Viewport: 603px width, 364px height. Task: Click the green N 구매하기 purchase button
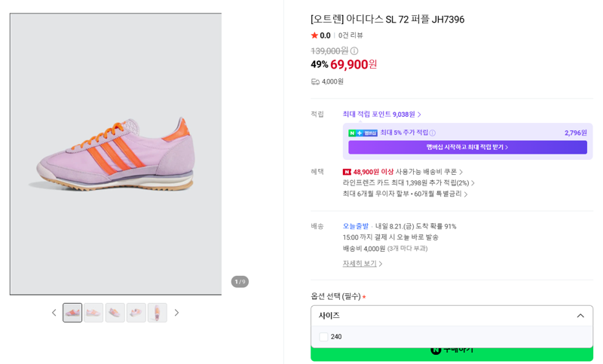(451, 352)
